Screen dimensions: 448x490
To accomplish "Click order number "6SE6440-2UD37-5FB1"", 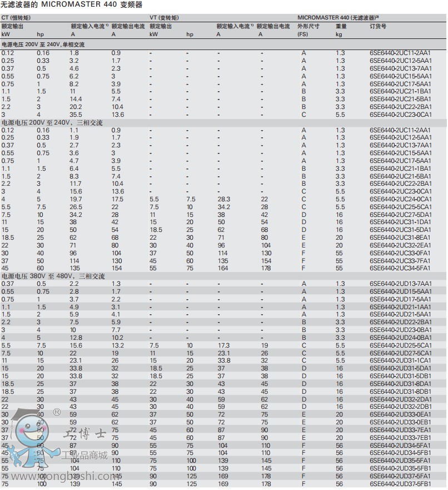I will [400, 484].
